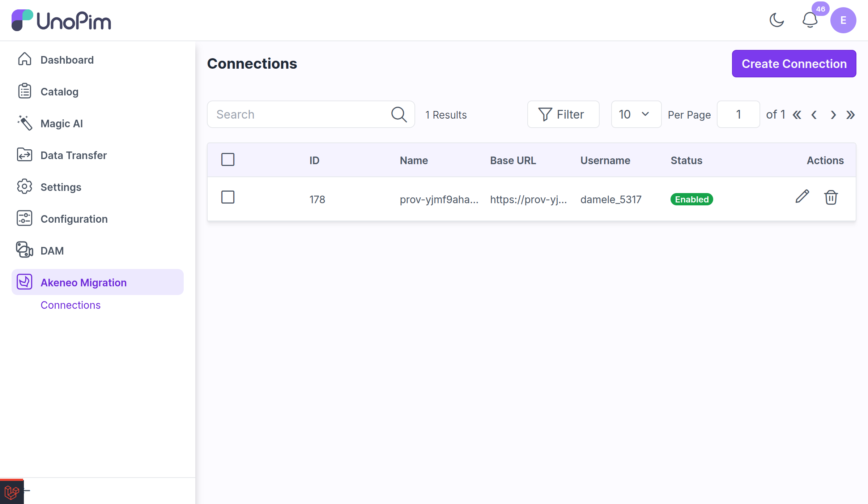Collapse sidebar with bottom arrow icon

click(x=27, y=491)
